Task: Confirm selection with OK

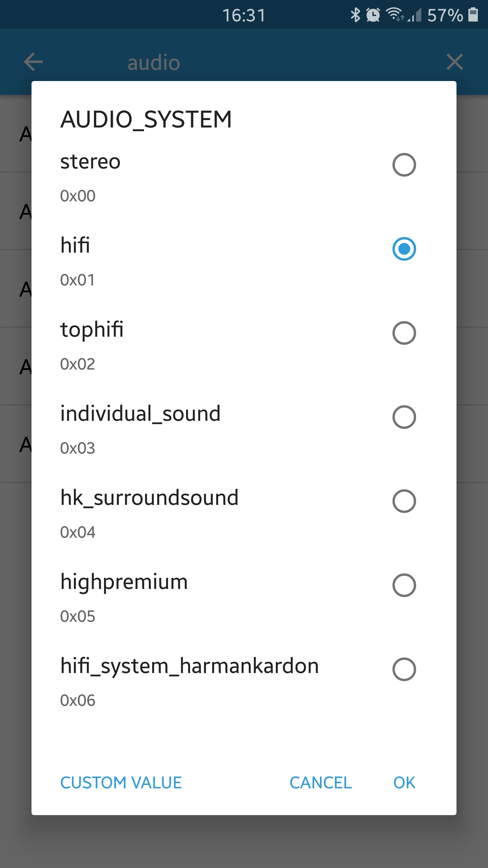Action: [x=404, y=783]
